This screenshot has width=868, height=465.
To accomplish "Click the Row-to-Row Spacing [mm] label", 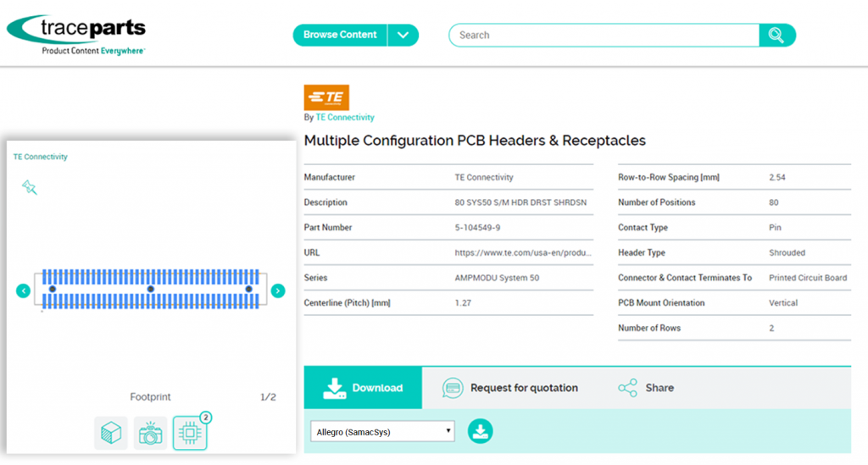I will pyautogui.click(x=669, y=178).
